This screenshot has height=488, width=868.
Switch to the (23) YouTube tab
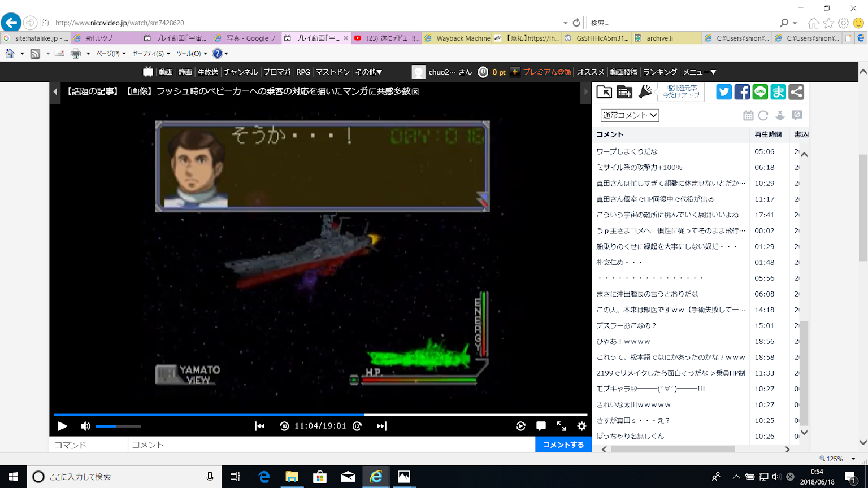[x=387, y=38]
